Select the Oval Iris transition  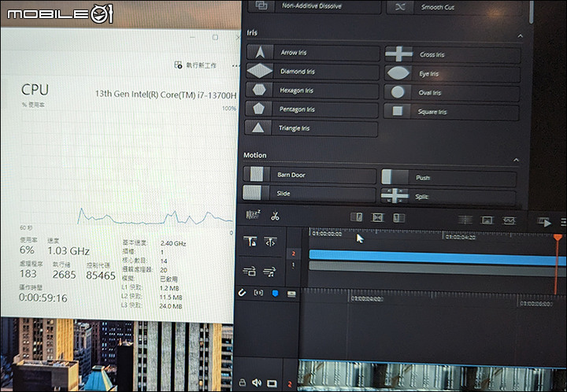[x=452, y=93]
